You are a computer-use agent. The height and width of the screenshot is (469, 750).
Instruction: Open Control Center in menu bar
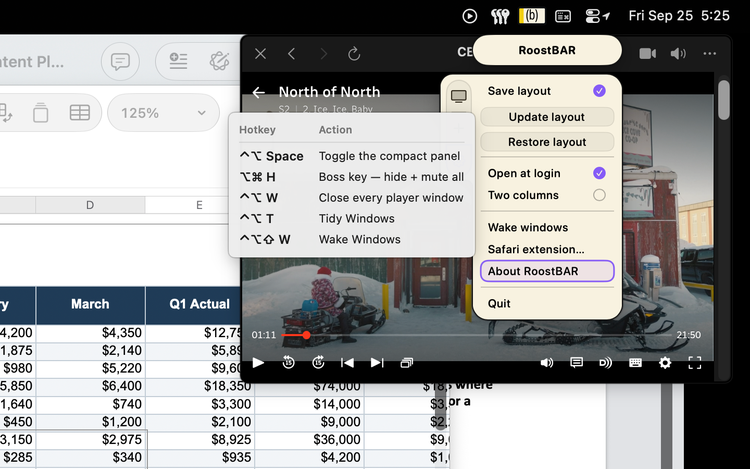click(x=592, y=16)
